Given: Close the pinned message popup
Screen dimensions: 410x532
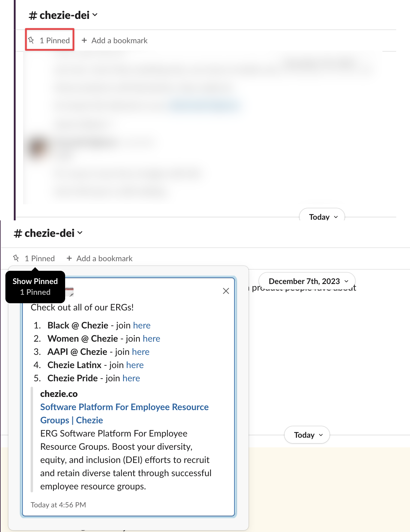Looking at the screenshot, I should tap(226, 291).
